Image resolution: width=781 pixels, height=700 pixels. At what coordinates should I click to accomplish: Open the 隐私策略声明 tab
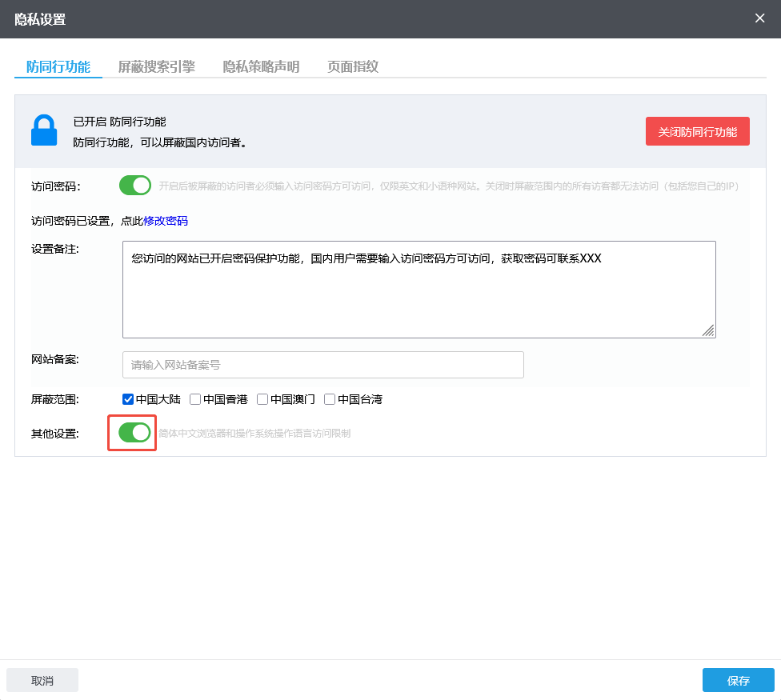pos(262,67)
